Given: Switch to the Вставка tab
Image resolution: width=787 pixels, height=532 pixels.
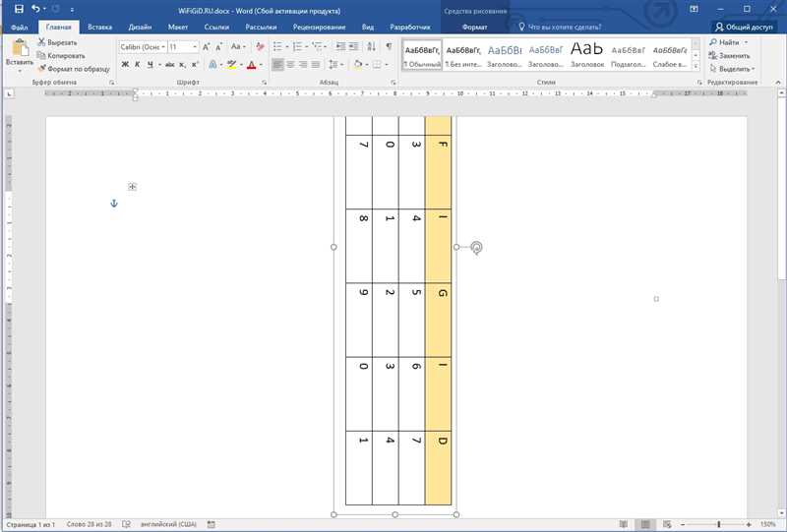Looking at the screenshot, I should click(99, 28).
